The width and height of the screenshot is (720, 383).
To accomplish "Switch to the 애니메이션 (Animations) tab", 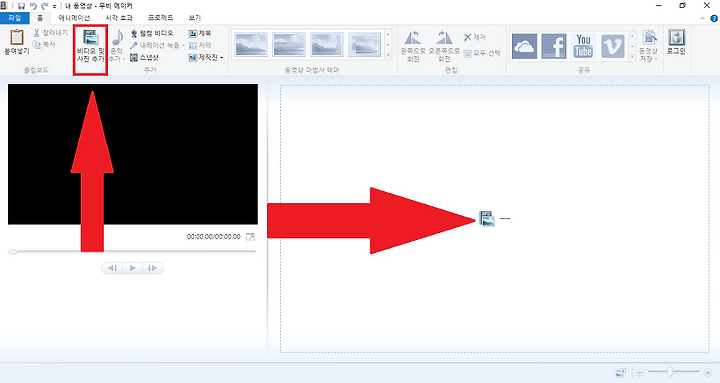I will (74, 18).
